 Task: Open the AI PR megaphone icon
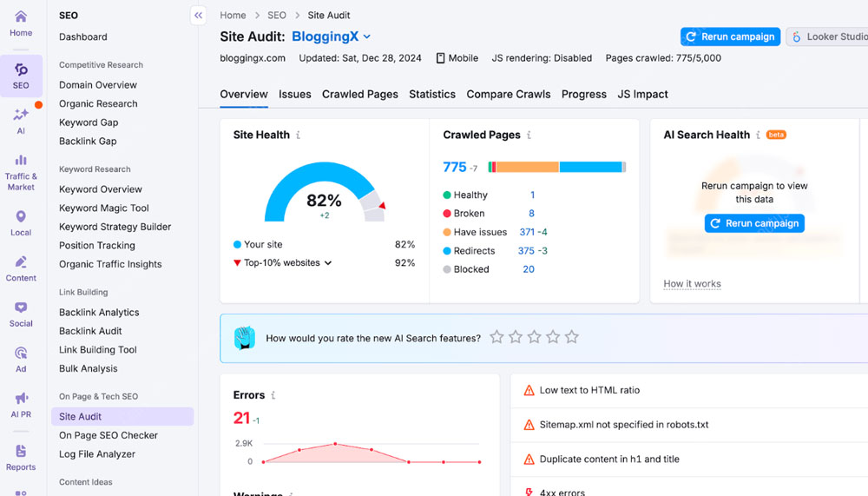pos(21,405)
